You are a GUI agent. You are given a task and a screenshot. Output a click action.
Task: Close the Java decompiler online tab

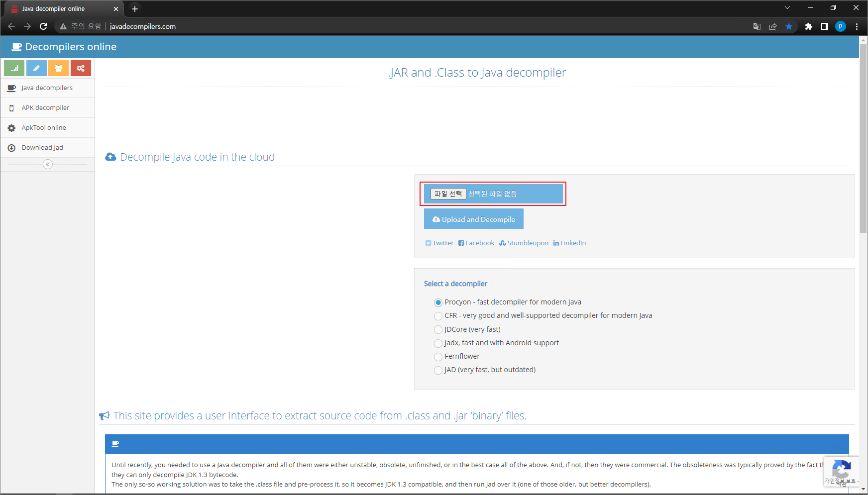click(116, 9)
